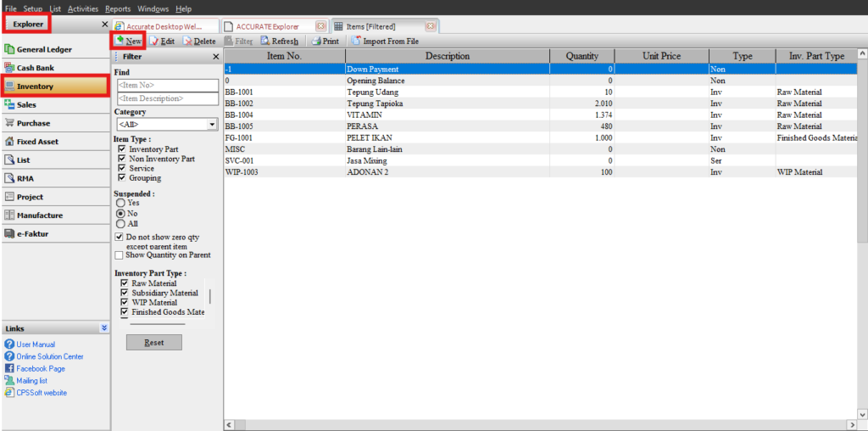Toggle Do not show zero qty checkbox
The height and width of the screenshot is (431, 868).
119,237
